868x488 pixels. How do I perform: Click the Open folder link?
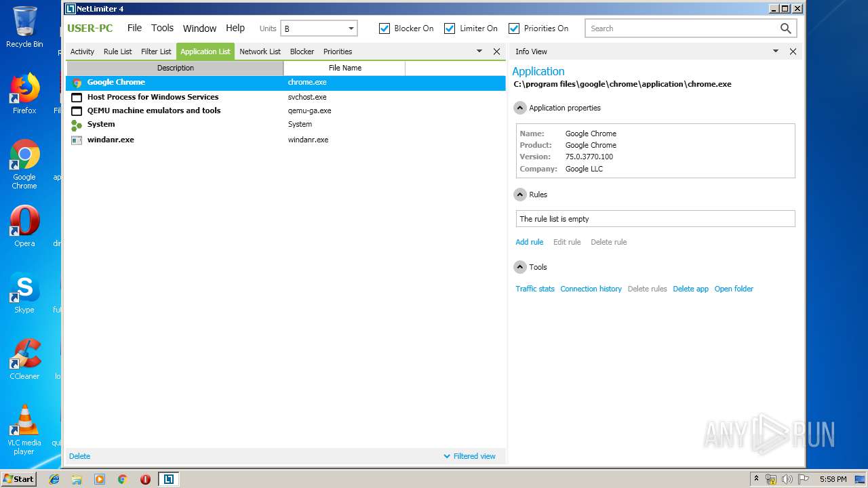[734, 289]
